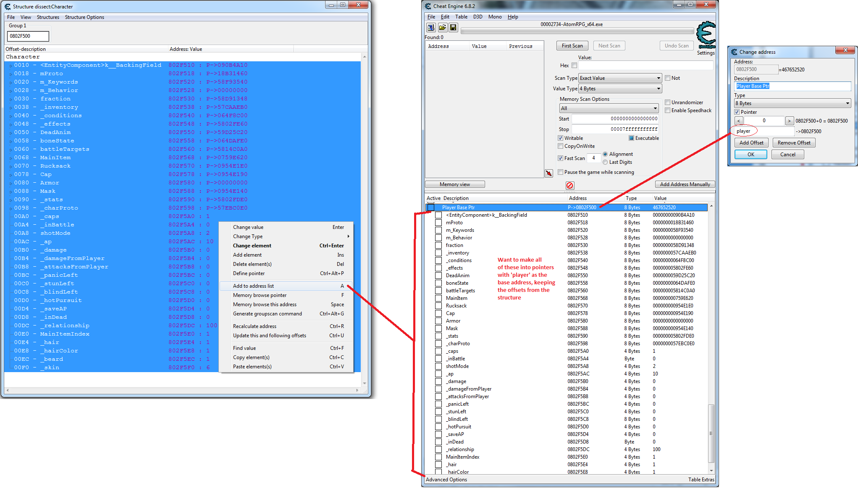
Task: Click Advanced Options in the status bar
Action: point(446,480)
